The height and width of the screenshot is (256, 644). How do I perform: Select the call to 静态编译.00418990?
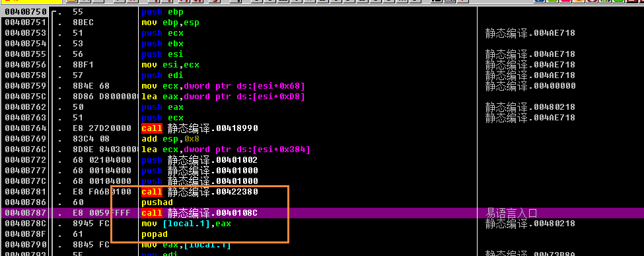199,128
